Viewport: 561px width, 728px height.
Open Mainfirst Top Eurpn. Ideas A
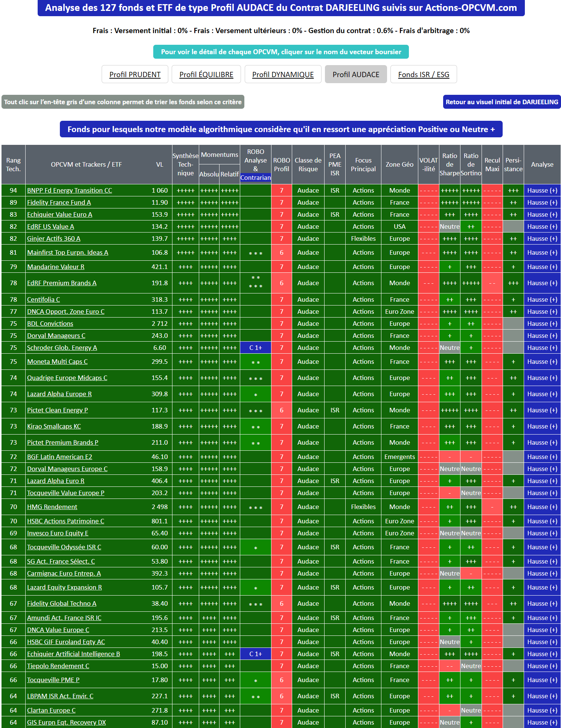[68, 252]
